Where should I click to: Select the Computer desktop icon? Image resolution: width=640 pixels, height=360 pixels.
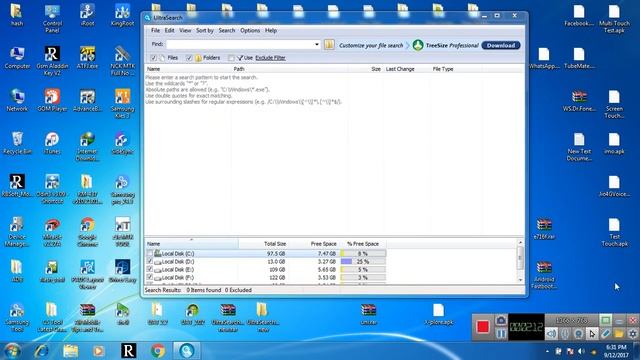(17, 58)
